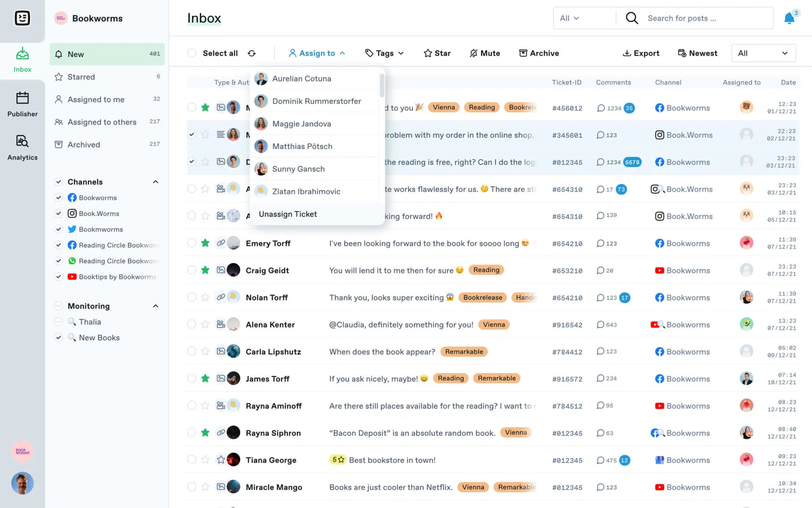Enable the Thalia monitoring filter

click(x=59, y=321)
